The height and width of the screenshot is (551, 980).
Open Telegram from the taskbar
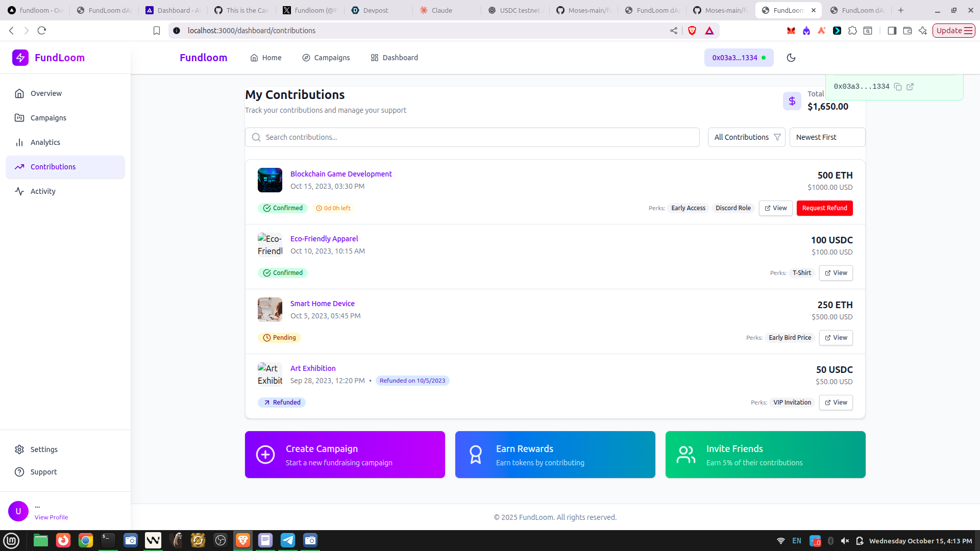click(288, 540)
